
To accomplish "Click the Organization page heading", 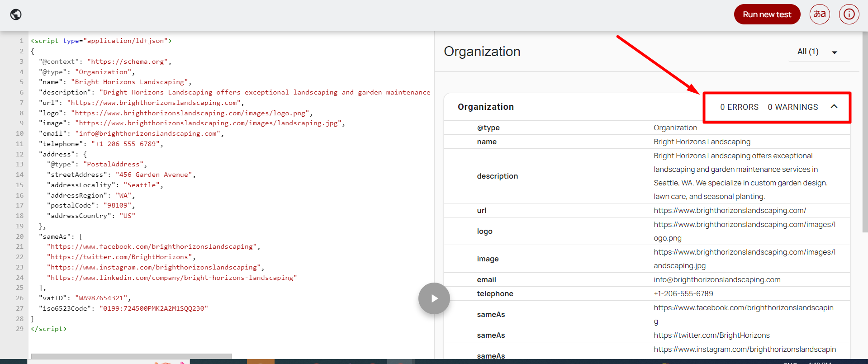I will tap(482, 52).
